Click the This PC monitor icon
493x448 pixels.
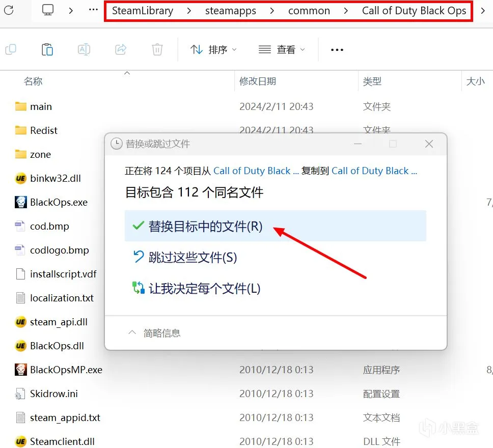coord(48,10)
